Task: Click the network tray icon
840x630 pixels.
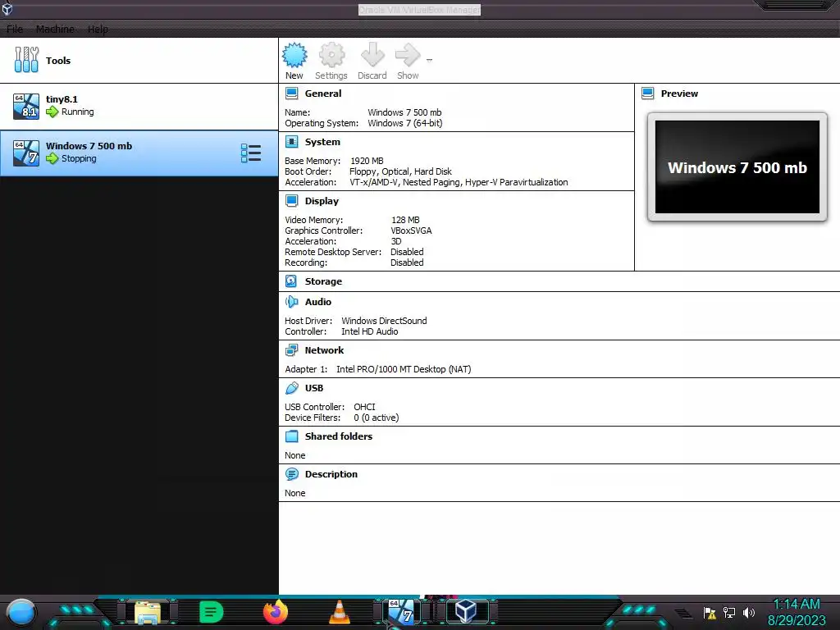Action: pos(729,612)
